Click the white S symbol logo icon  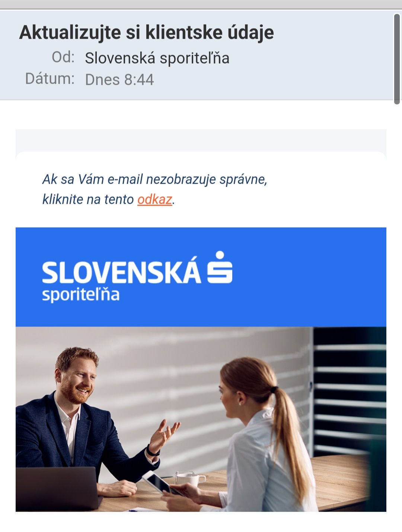point(220,267)
